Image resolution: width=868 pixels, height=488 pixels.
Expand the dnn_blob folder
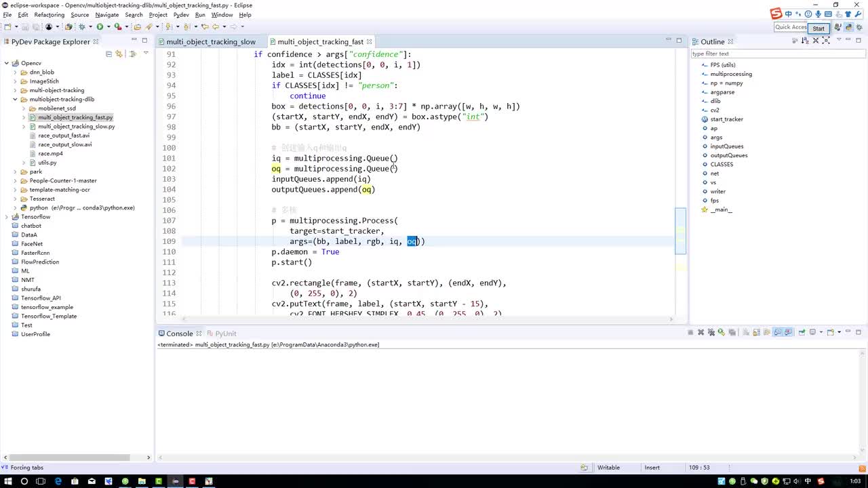coord(15,72)
